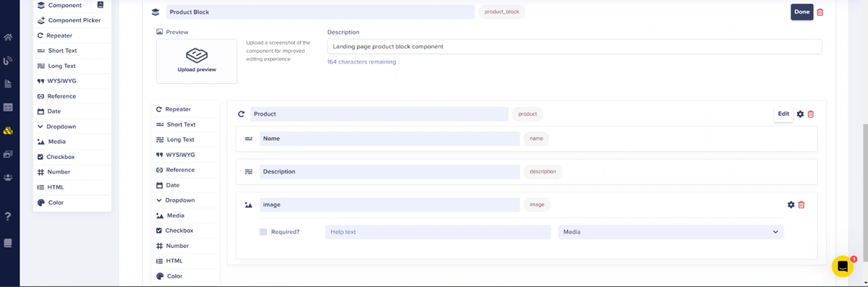Open the page document icon in dark sidebar

pyautogui.click(x=8, y=84)
